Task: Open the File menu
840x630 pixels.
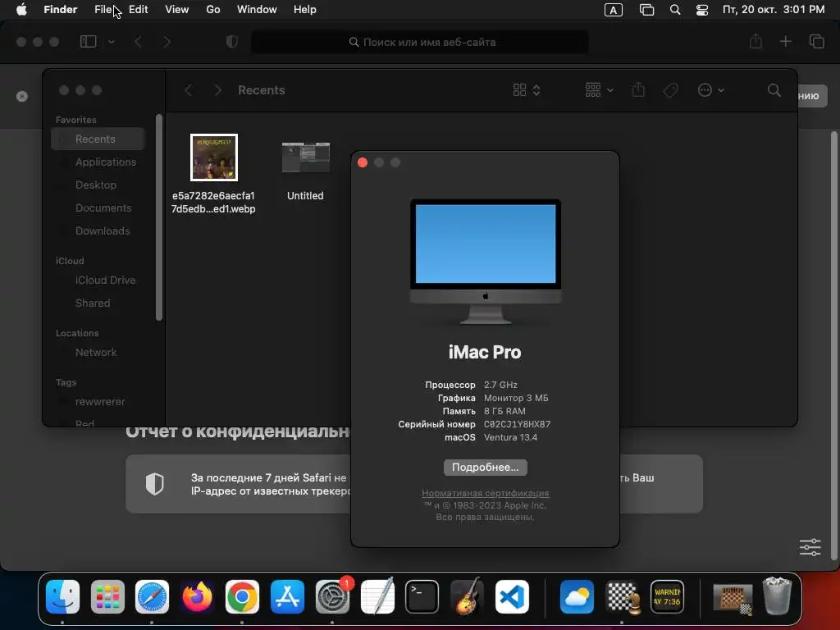Action: point(103,10)
